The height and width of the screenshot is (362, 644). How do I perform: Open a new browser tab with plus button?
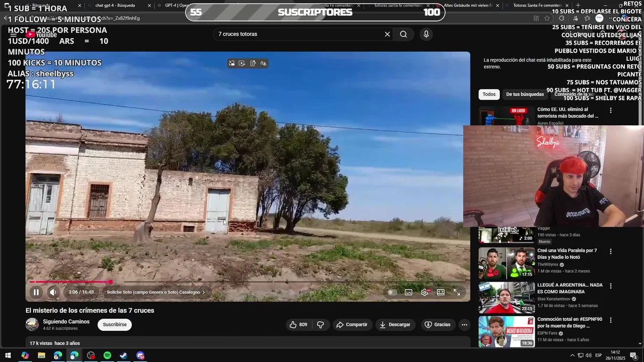[578, 6]
